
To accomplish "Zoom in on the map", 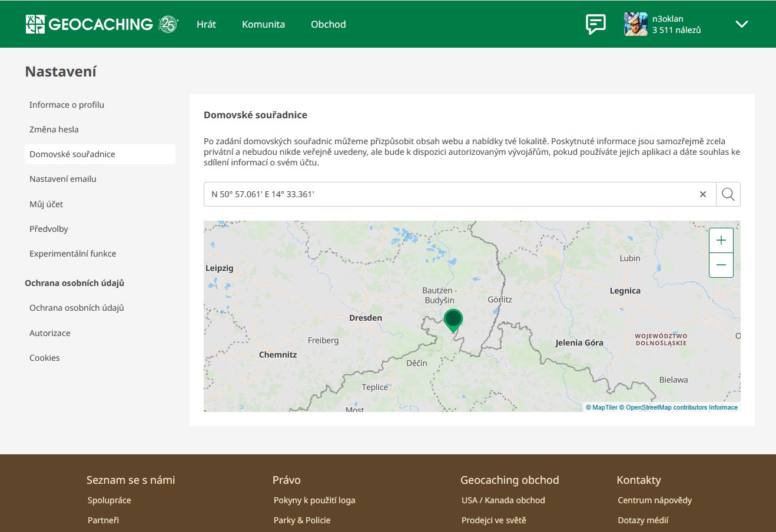I will click(x=721, y=240).
